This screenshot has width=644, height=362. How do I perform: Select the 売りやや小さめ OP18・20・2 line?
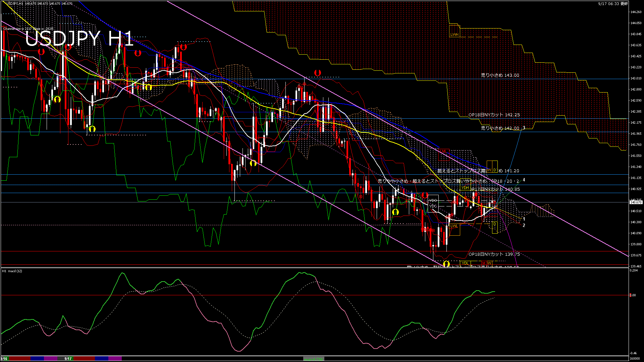(449, 181)
